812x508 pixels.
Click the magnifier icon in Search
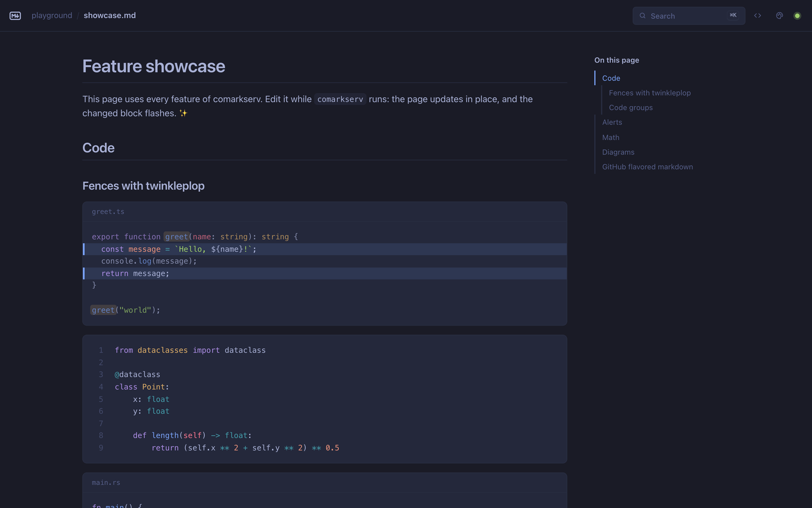[x=642, y=16]
